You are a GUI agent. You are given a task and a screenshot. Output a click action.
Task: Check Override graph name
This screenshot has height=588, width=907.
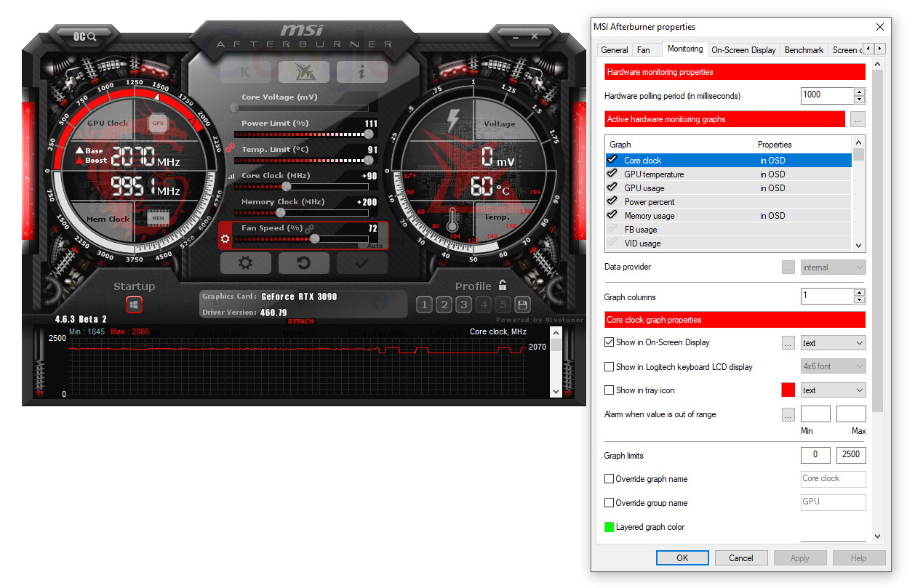click(610, 479)
